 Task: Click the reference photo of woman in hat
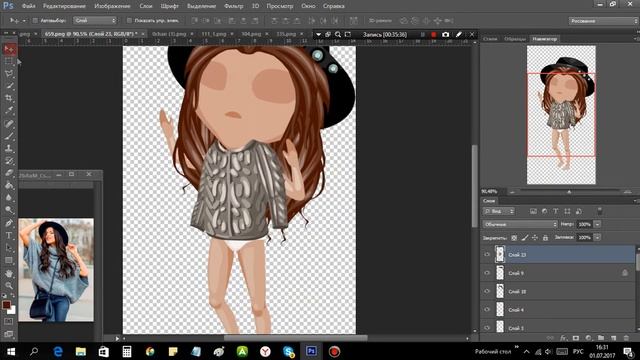(56, 270)
